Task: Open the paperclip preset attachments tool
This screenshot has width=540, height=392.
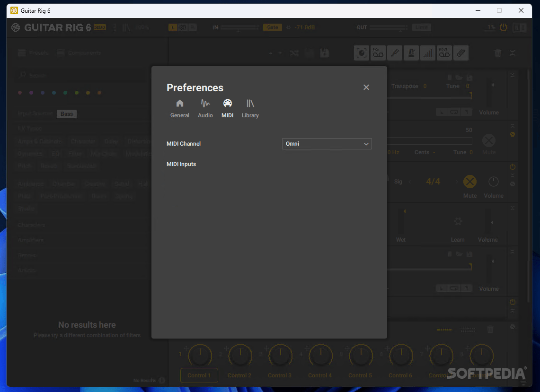Action: [x=461, y=53]
